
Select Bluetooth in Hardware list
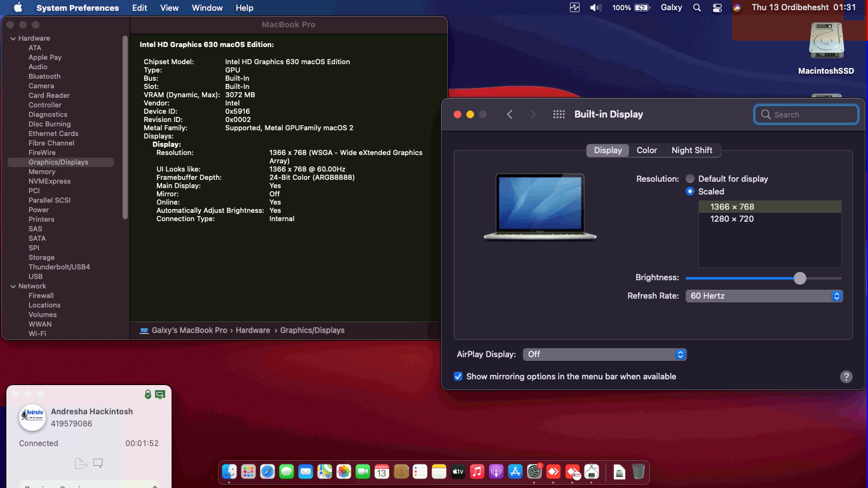pos(44,76)
